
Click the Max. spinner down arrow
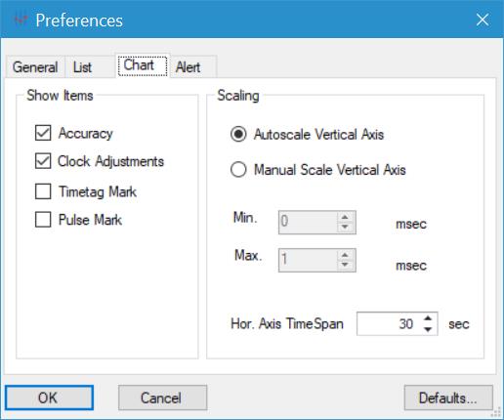pos(345,265)
